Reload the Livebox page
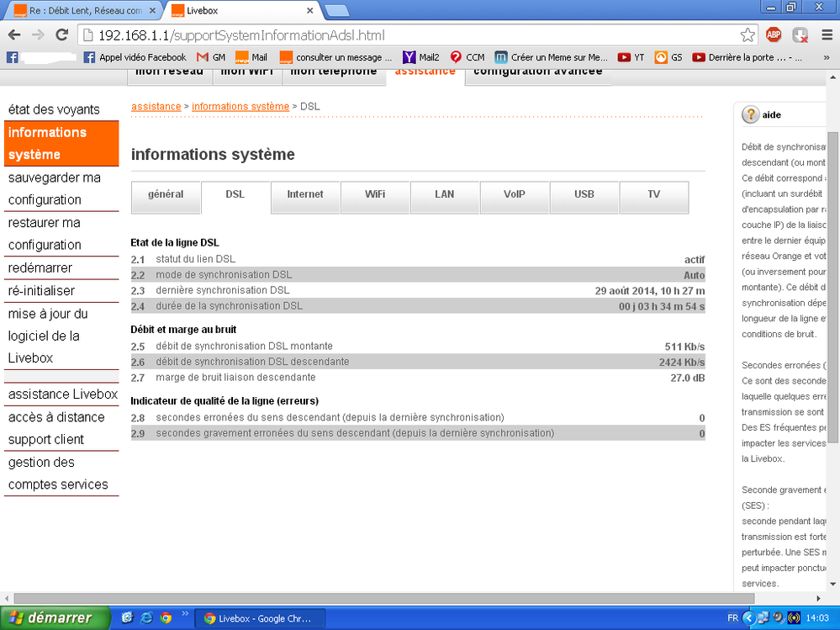The width and height of the screenshot is (840, 630). point(62,35)
